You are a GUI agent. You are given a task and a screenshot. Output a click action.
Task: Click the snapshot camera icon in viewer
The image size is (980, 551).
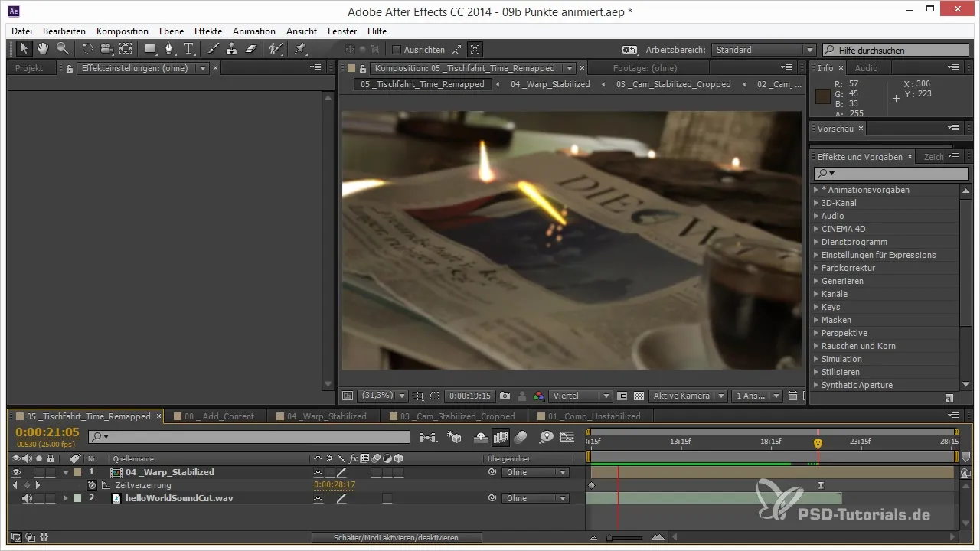click(505, 396)
